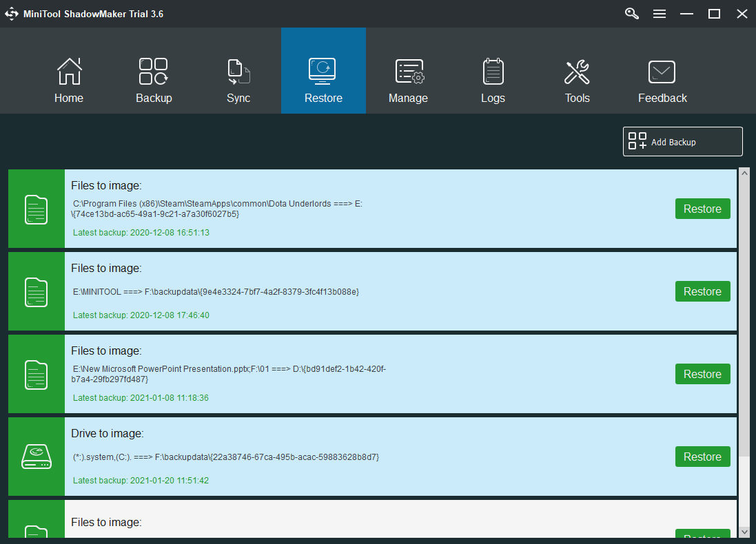Click the vertical scrollbar thumb
756x544 pixels.
coord(744,317)
